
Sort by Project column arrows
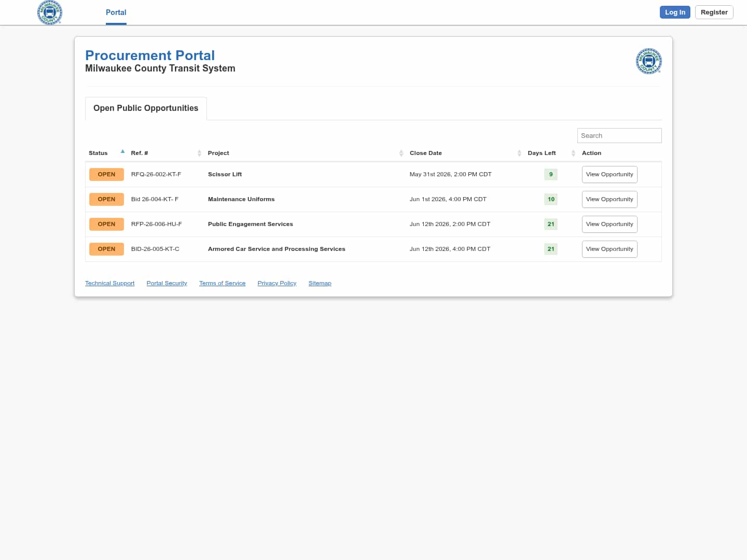(401, 153)
